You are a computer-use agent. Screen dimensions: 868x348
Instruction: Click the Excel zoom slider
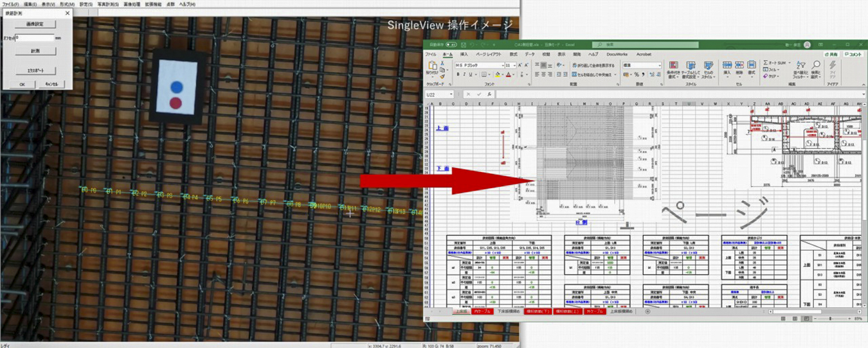830,318
